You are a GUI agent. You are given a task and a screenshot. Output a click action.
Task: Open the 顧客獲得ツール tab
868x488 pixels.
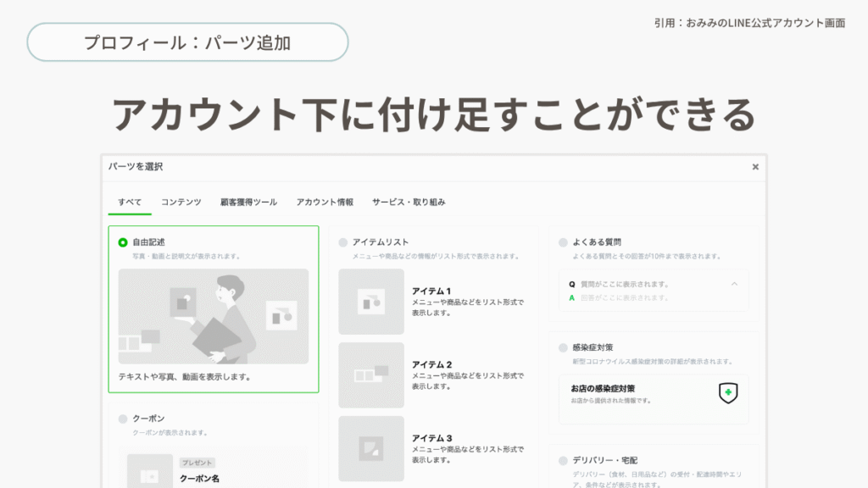248,202
